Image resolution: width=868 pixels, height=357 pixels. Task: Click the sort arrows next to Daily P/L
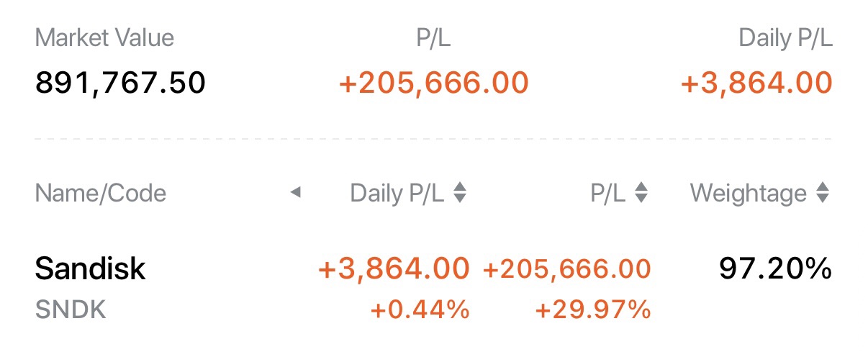pos(460,193)
